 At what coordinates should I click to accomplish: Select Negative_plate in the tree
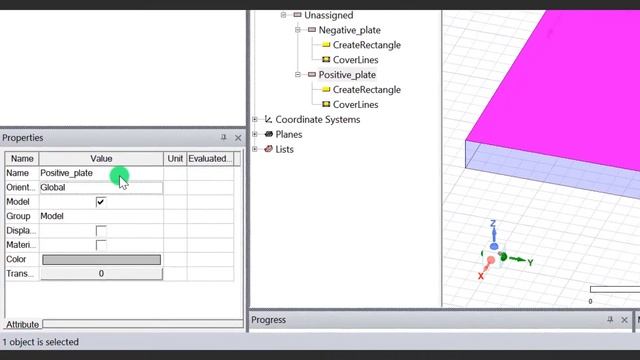click(x=349, y=30)
